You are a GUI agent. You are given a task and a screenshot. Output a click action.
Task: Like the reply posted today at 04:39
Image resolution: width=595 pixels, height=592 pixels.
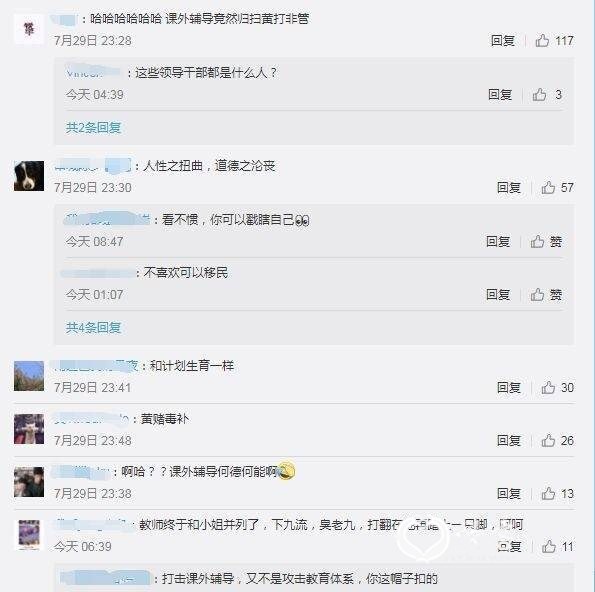539,94
